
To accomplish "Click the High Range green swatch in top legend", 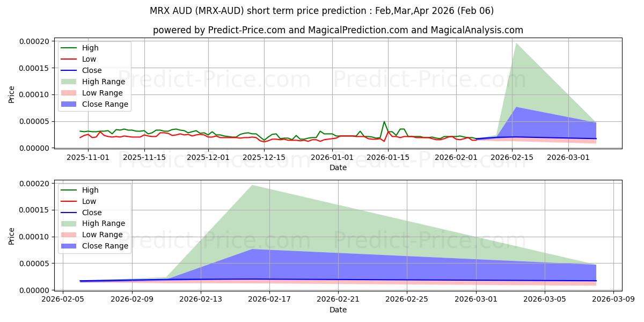I will (70, 82).
